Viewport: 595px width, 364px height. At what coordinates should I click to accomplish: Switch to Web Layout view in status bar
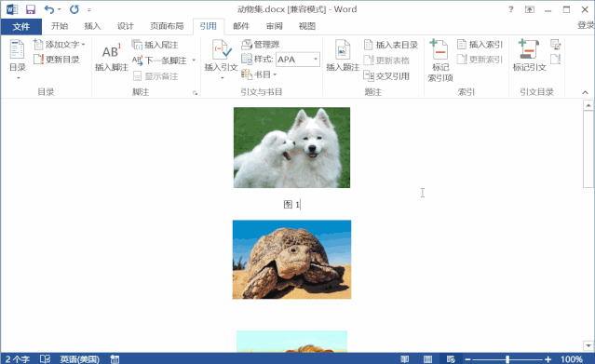pos(451,358)
